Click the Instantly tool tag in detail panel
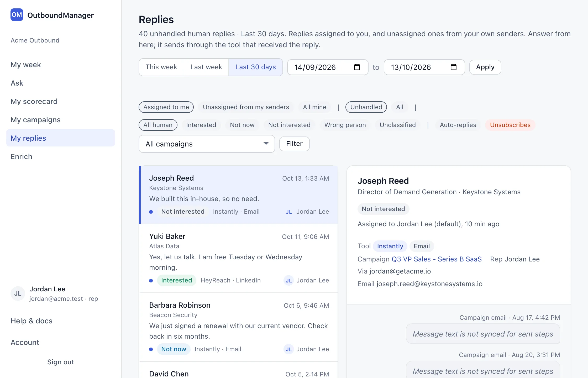 [390, 246]
